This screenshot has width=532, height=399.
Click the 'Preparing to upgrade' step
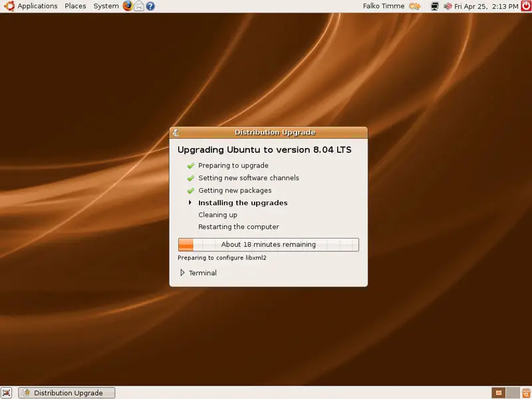(233, 166)
